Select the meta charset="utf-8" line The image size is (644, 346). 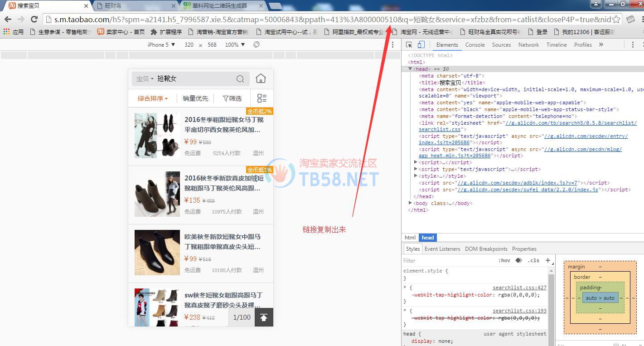(452, 76)
